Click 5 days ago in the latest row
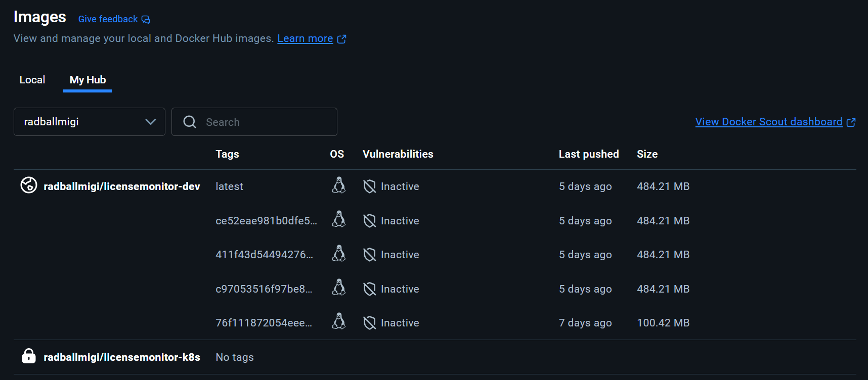Viewport: 868px width, 380px height. tap(585, 186)
